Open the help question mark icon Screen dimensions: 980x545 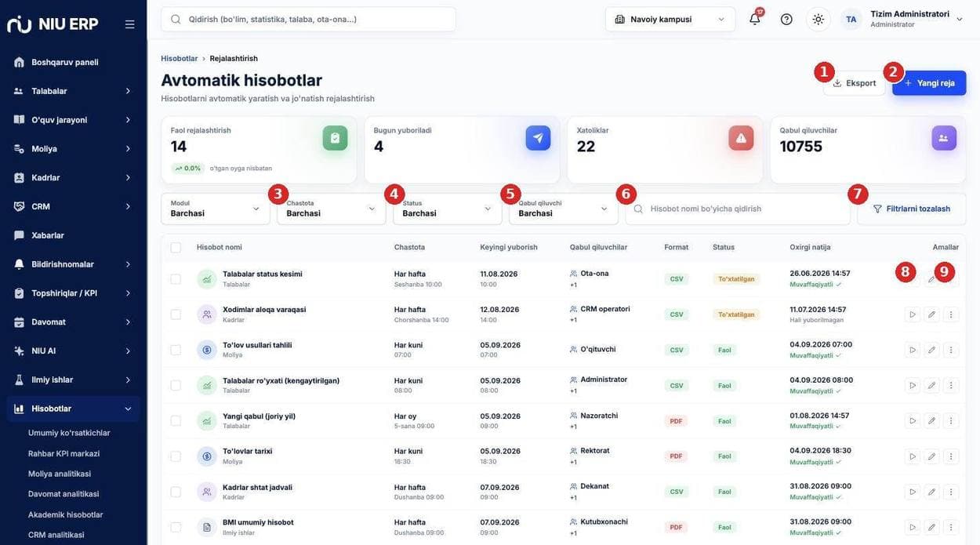pos(786,19)
